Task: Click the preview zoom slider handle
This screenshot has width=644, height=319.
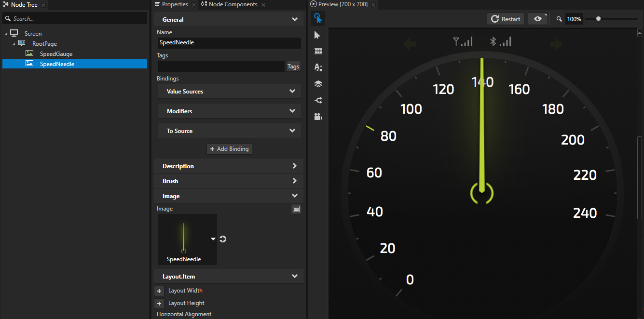Action: [x=598, y=19]
